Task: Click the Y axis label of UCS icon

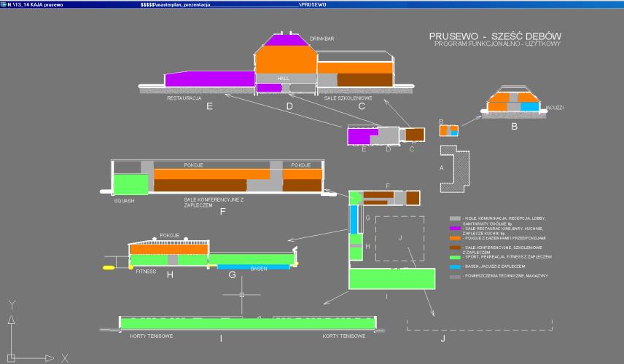Action: click(12, 305)
